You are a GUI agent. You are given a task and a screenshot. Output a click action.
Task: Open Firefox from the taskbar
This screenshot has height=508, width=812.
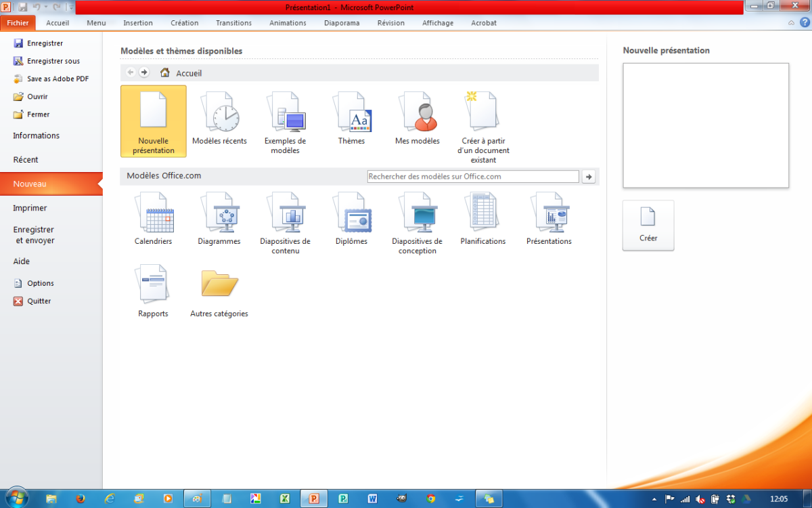pyautogui.click(x=81, y=499)
